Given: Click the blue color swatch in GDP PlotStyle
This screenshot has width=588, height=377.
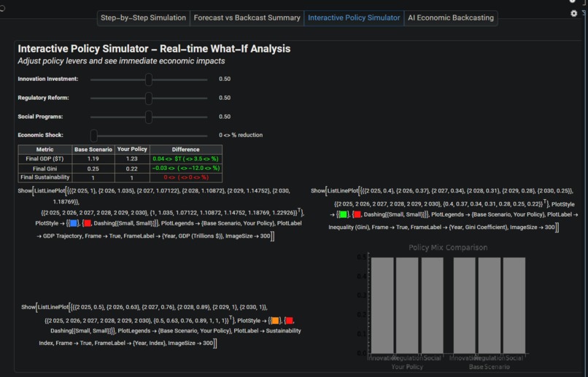Looking at the screenshot, I should click(x=74, y=223).
